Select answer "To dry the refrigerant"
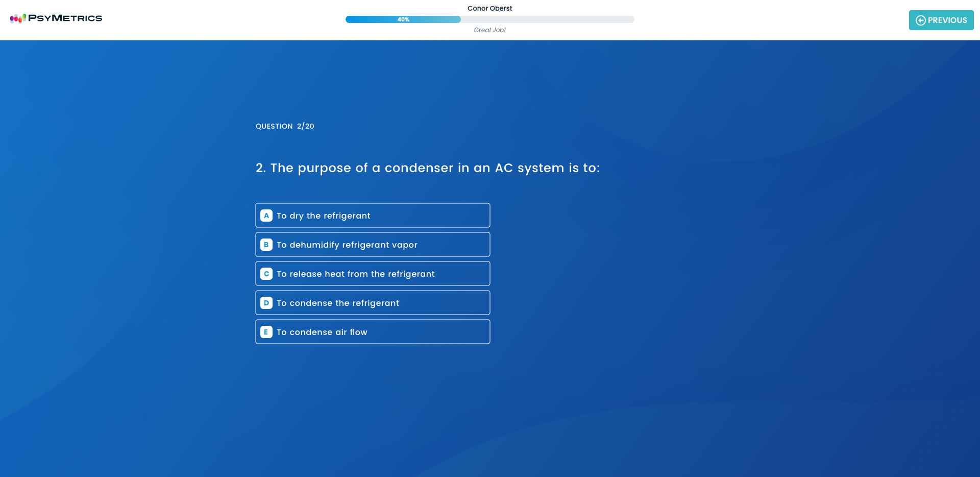980x477 pixels. (x=324, y=216)
